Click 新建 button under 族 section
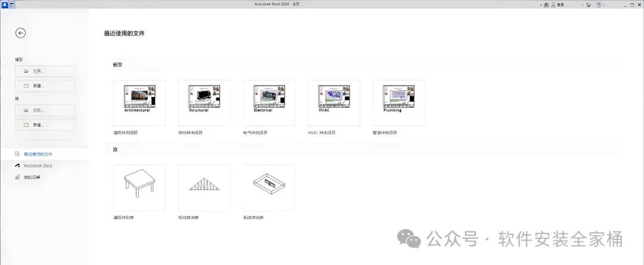The image size is (644, 265). 45,124
